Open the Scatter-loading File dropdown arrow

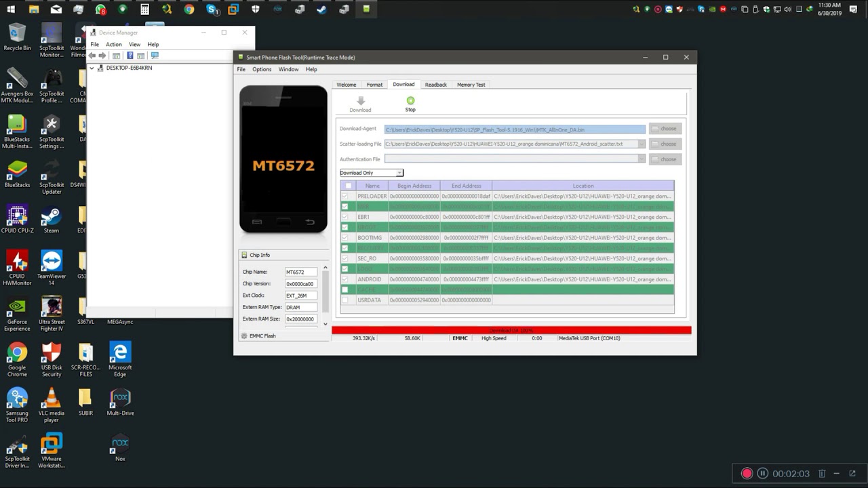[641, 144]
